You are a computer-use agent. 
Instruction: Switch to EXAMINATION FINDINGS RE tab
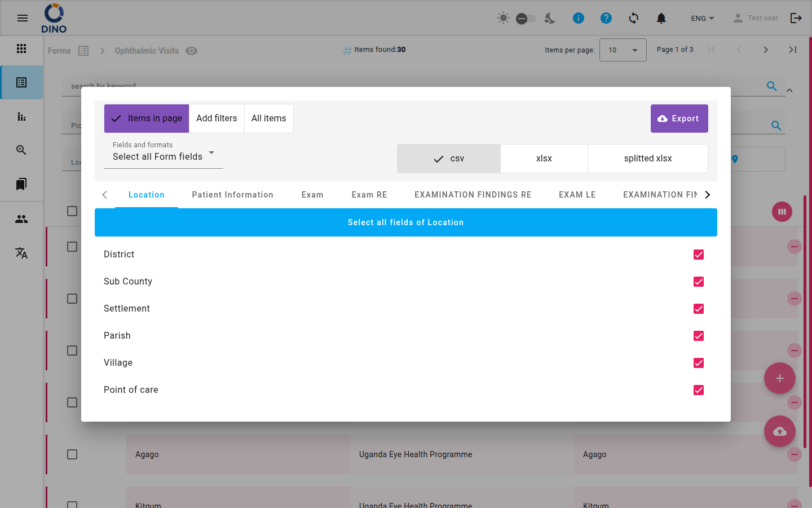point(473,195)
